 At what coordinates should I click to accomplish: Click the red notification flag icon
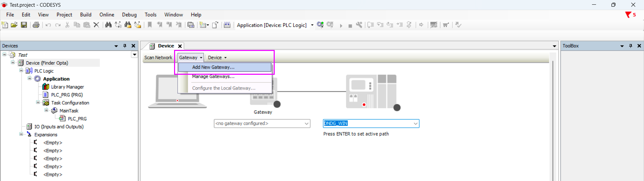[x=628, y=15]
